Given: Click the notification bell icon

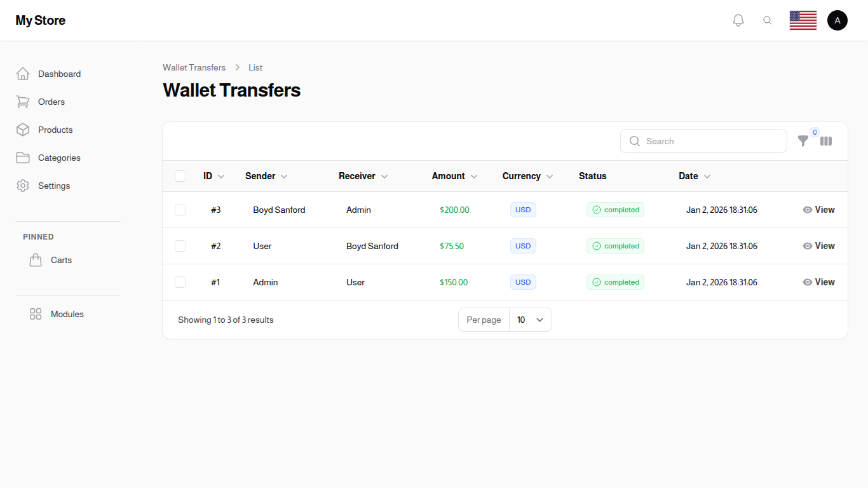Looking at the screenshot, I should (x=738, y=20).
